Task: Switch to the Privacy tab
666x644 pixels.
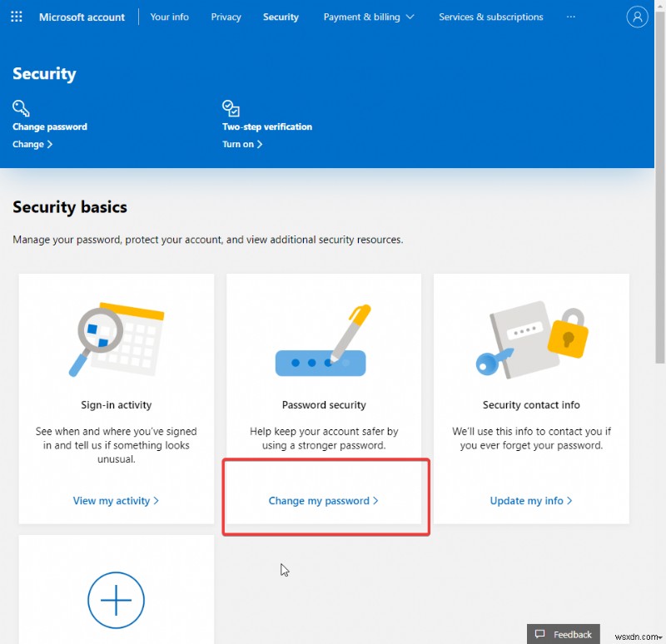Action: [x=226, y=16]
